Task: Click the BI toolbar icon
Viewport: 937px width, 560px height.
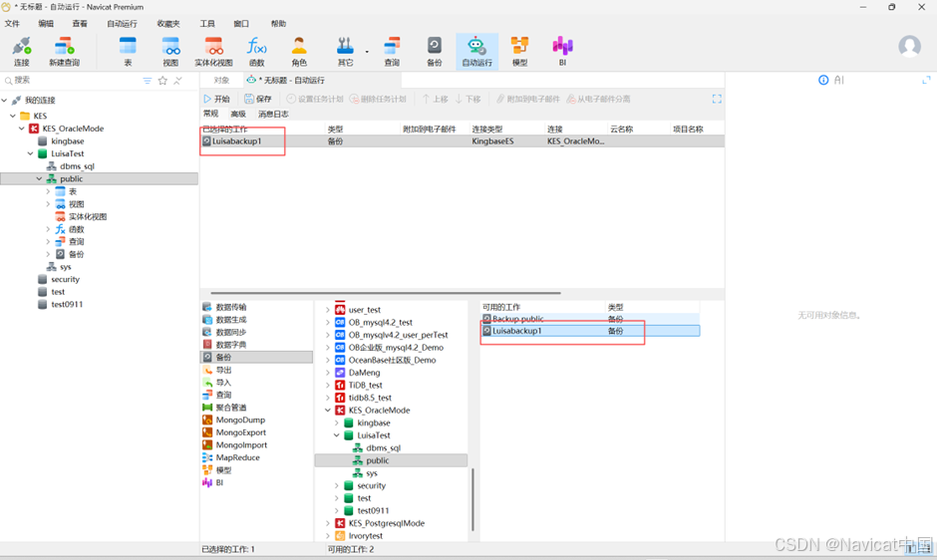Action: tap(562, 51)
